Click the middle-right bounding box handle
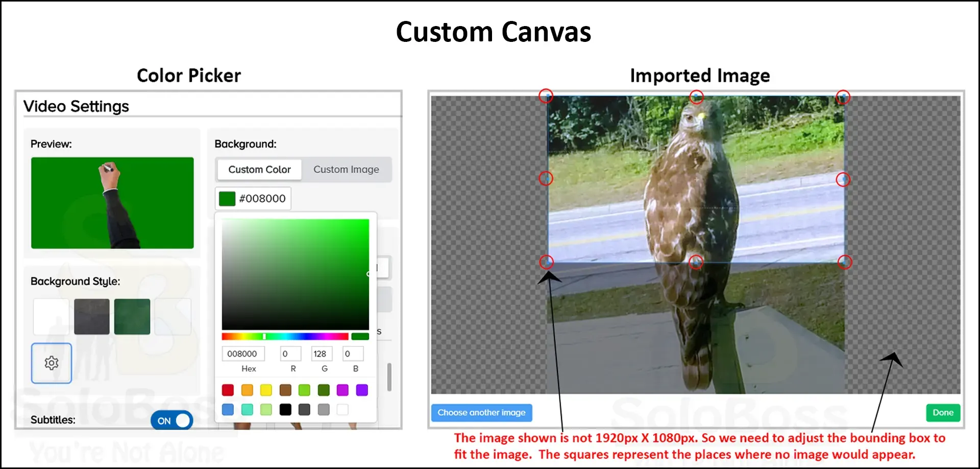The height and width of the screenshot is (469, 980). click(843, 179)
